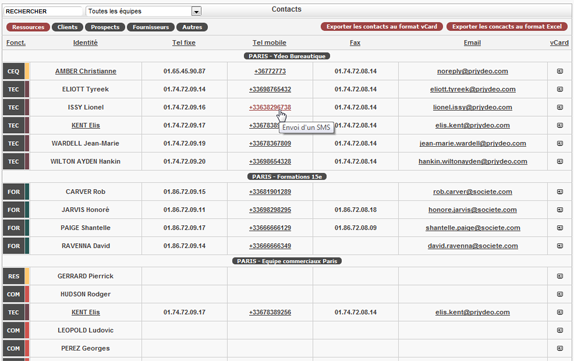Sort by Fonct. column header
This screenshot has height=361, width=574.
(16, 42)
